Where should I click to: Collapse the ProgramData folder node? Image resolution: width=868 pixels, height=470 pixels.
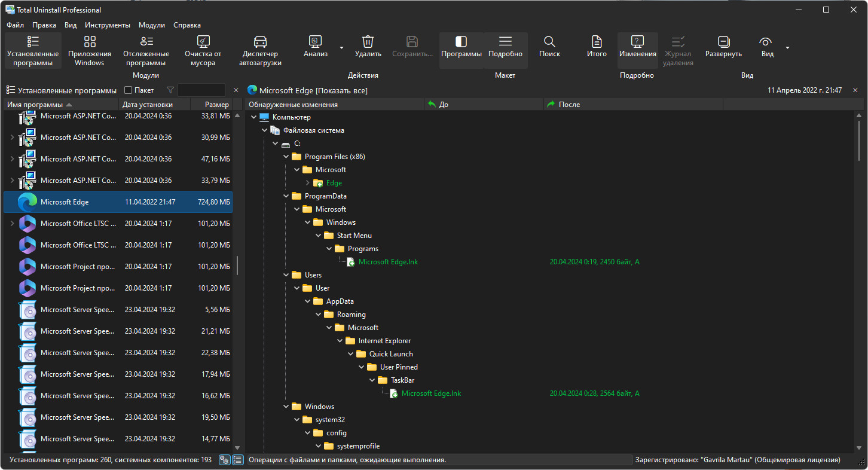286,196
